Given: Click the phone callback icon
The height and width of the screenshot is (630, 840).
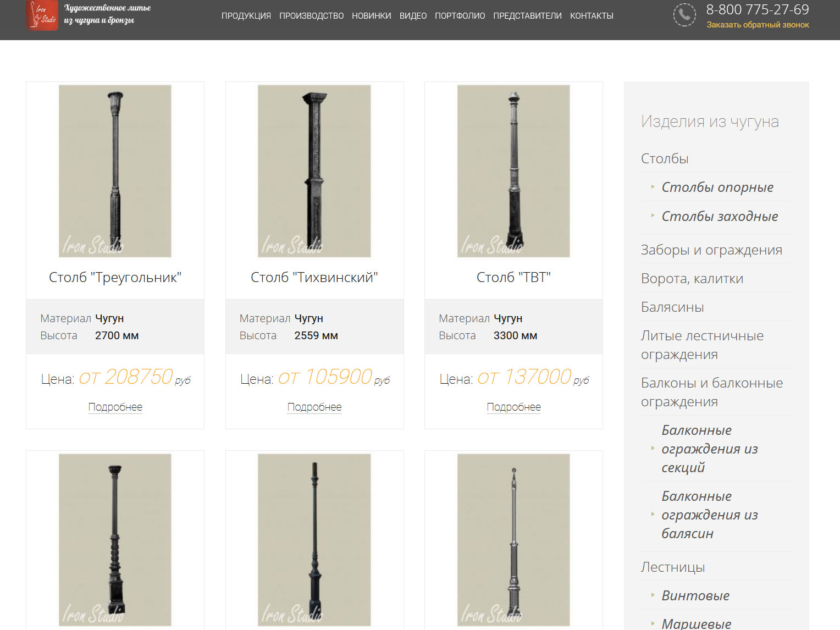Looking at the screenshot, I should [684, 15].
